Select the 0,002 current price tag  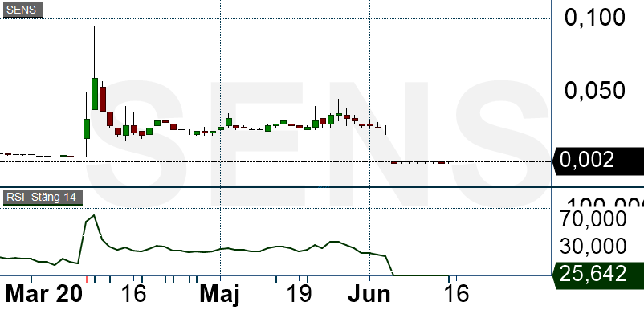tap(598, 160)
